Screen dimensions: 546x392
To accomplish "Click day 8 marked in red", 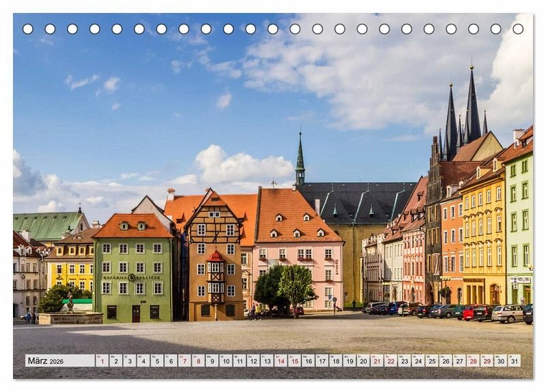I will [198, 361].
